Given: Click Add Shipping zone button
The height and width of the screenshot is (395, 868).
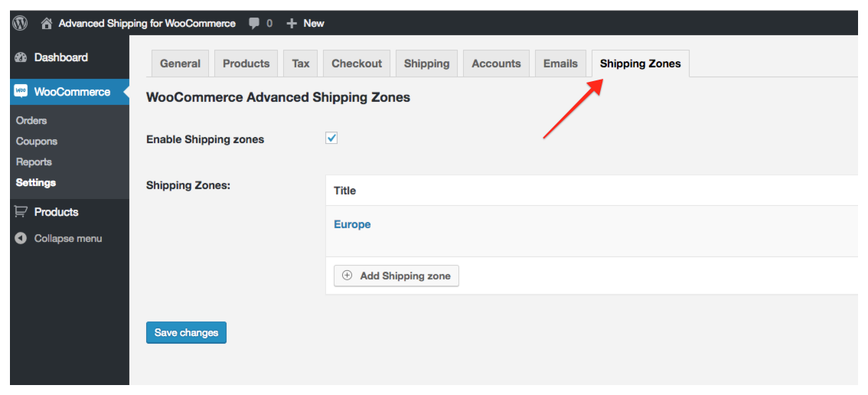Looking at the screenshot, I should (x=396, y=276).
